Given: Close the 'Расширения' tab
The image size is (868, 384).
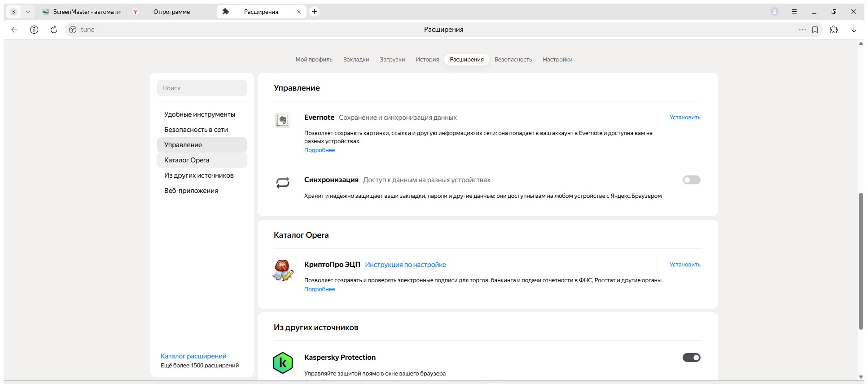Looking at the screenshot, I should (x=299, y=12).
